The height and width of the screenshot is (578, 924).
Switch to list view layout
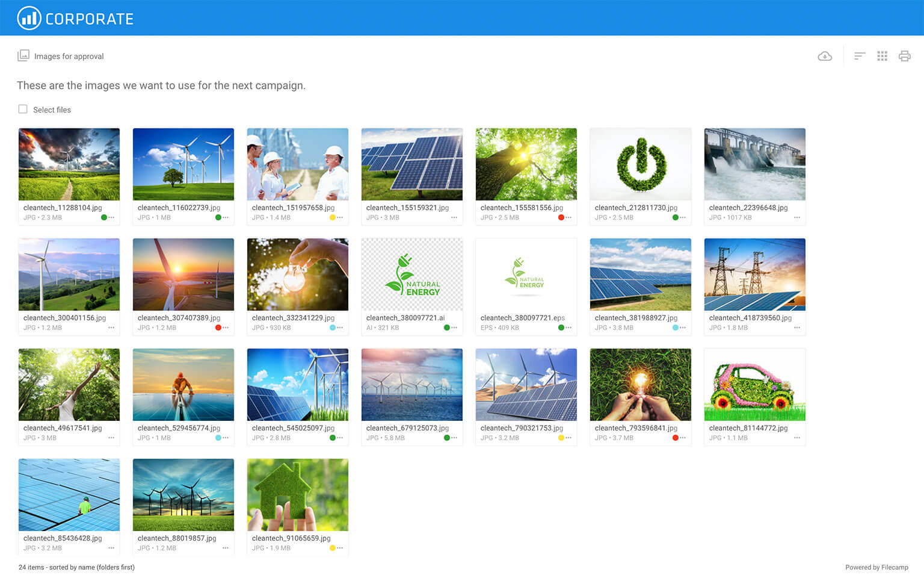(x=860, y=56)
